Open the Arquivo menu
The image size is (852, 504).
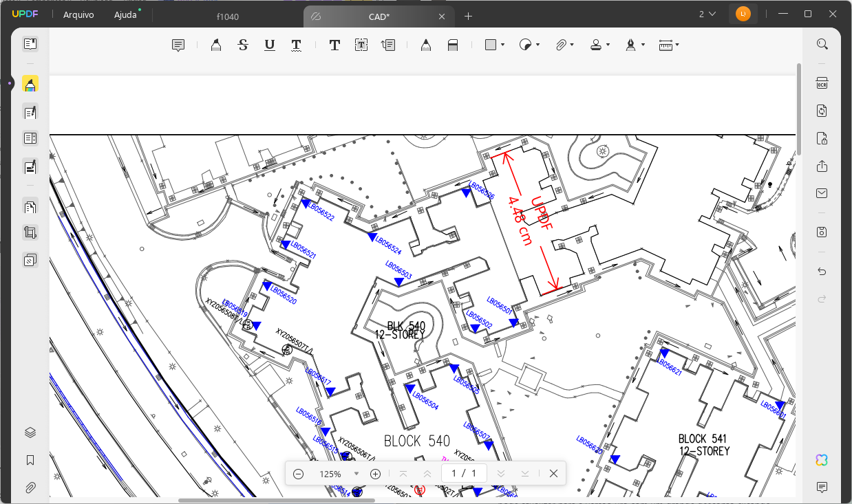[x=78, y=15]
